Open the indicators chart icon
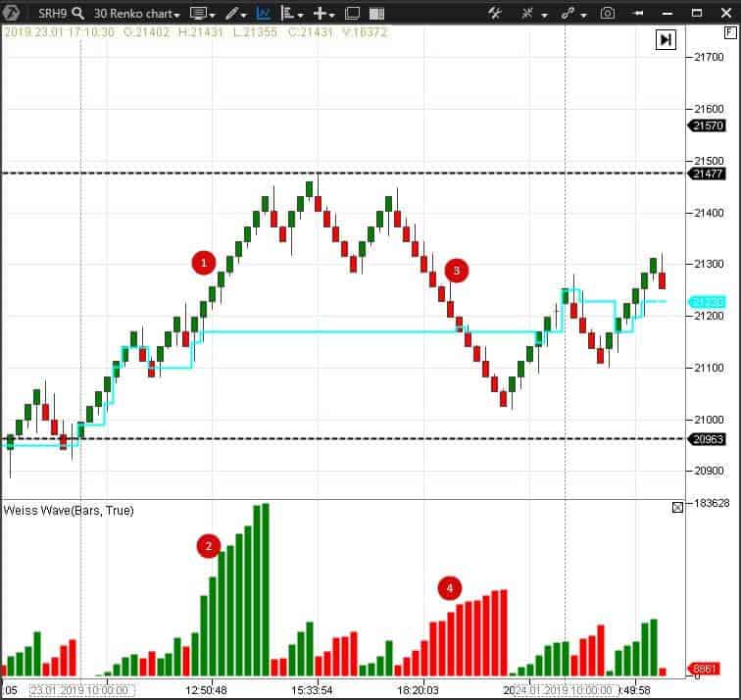The width and height of the screenshot is (741, 700). tap(263, 14)
